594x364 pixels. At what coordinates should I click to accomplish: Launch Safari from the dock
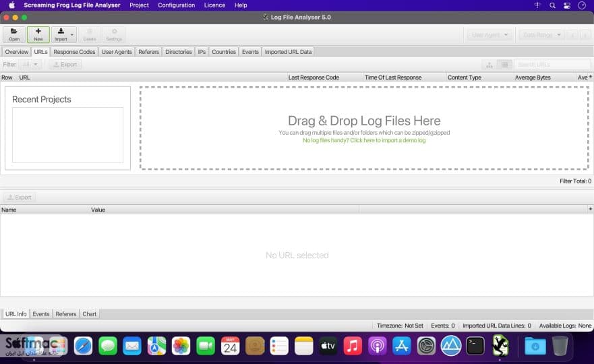tap(83, 346)
